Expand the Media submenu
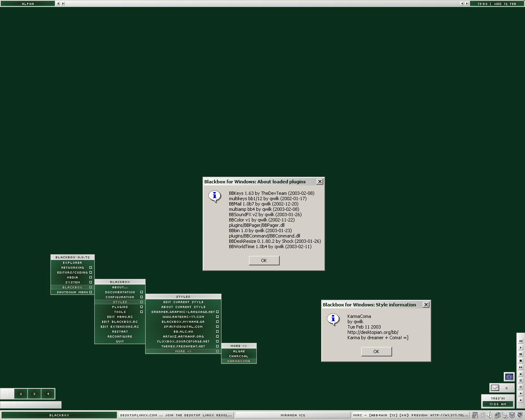 (x=73, y=277)
